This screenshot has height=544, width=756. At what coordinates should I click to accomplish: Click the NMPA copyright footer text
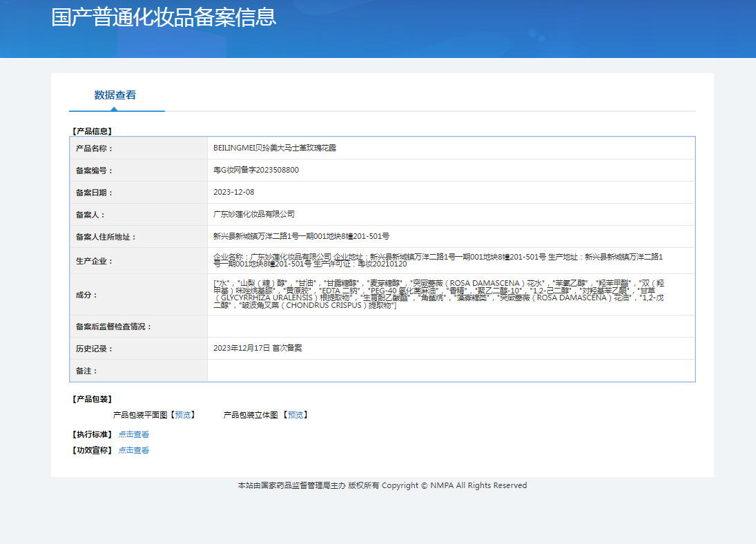382,485
